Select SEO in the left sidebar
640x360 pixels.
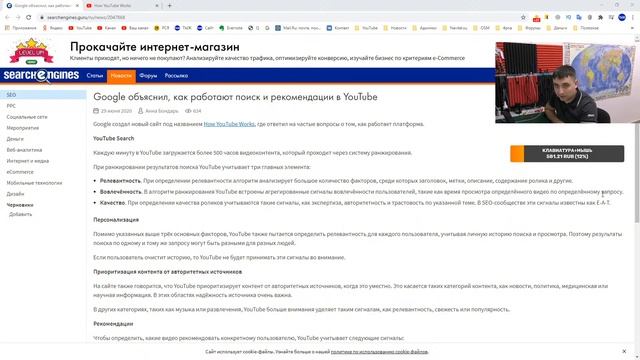[43, 95]
